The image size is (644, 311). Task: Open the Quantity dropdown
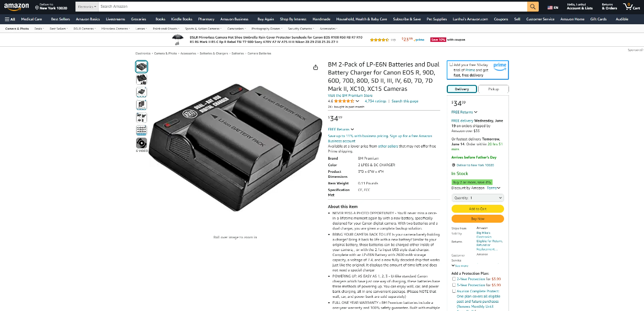coord(477,198)
